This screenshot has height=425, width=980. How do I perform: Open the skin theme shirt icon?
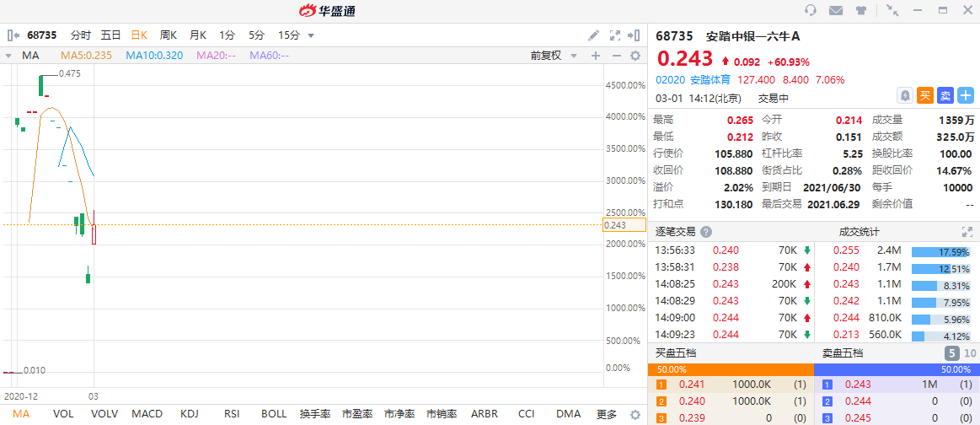[x=860, y=10]
